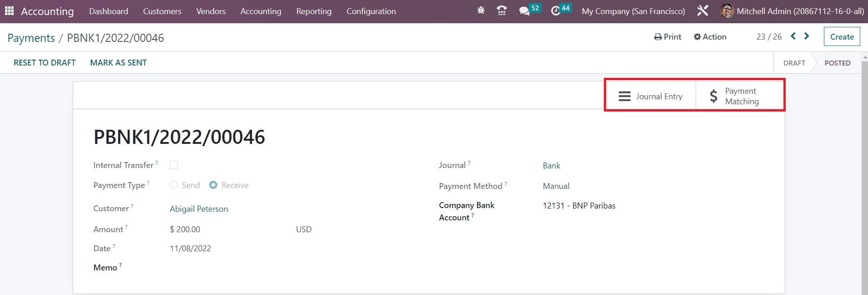Open the chat messages icon
868x295 pixels.
tap(524, 10)
